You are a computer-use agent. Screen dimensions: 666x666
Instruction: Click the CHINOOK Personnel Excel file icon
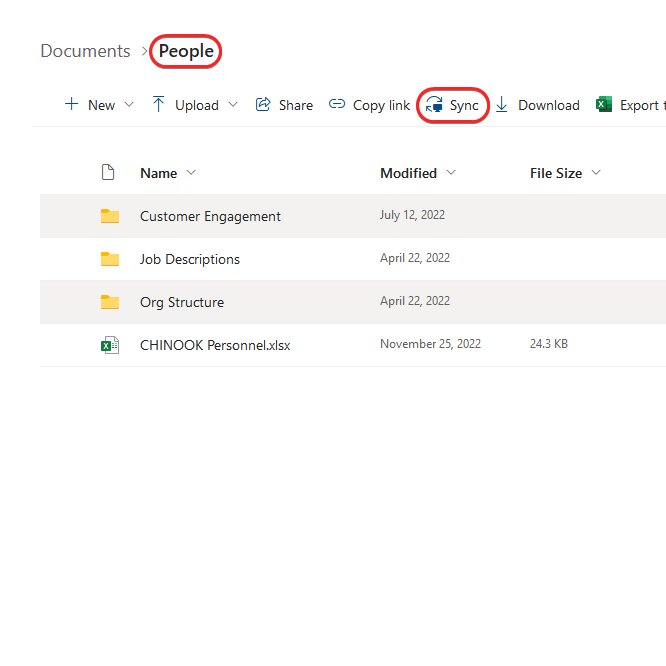(x=110, y=345)
